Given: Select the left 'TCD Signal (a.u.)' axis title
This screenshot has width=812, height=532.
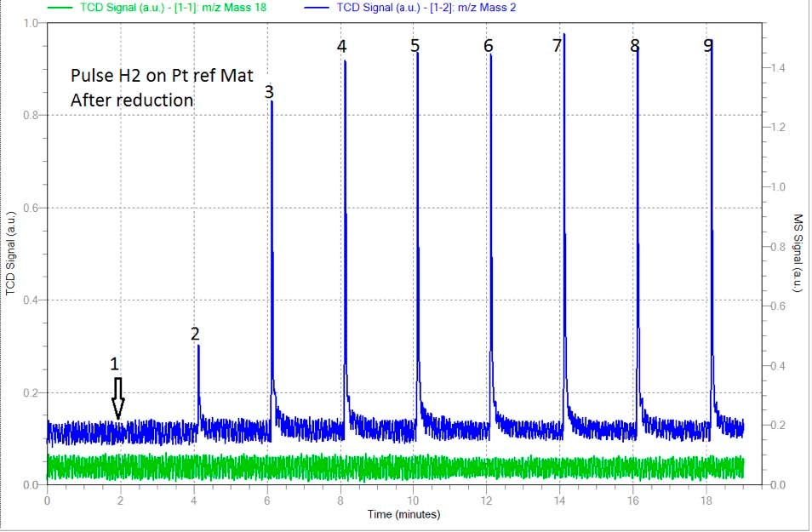Looking at the screenshot, I should pyautogui.click(x=10, y=254).
